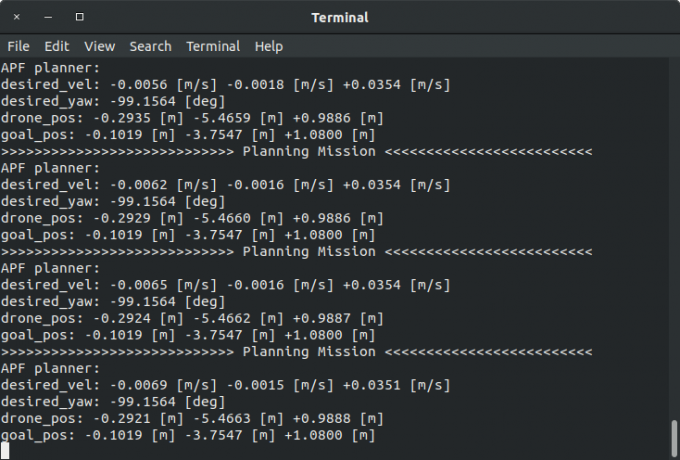Click the desired_vel line showing -0.0056
Screen dimensions: 680x460
(x=225, y=84)
